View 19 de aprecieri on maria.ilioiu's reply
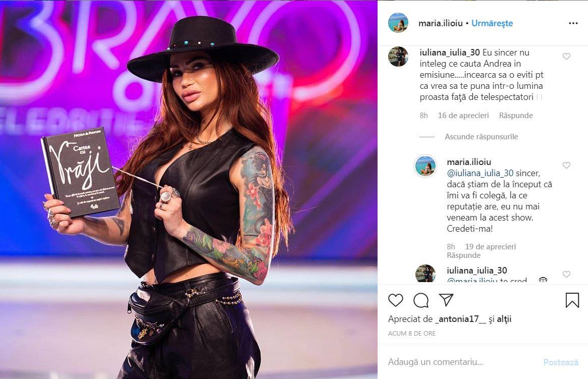The height and width of the screenshot is (379, 588). click(491, 247)
